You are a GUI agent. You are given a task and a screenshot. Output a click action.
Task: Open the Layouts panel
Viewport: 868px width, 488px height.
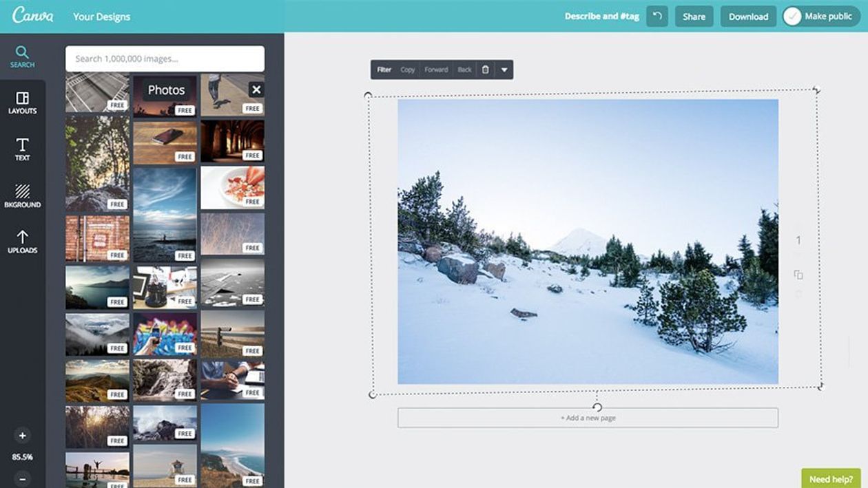pyautogui.click(x=22, y=103)
